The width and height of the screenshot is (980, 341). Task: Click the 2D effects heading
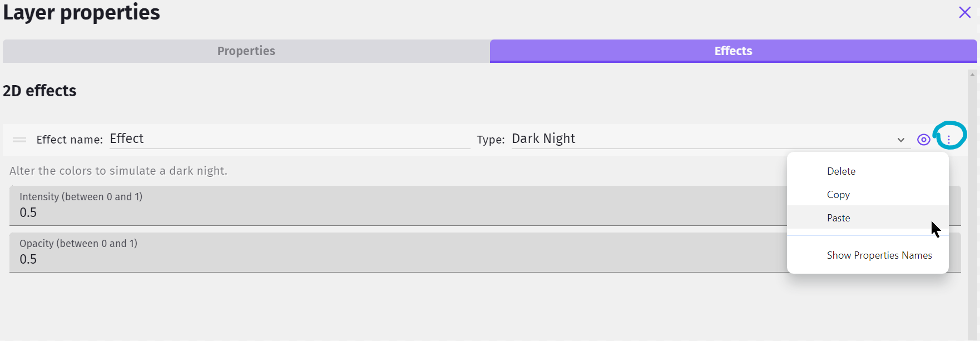(x=40, y=91)
